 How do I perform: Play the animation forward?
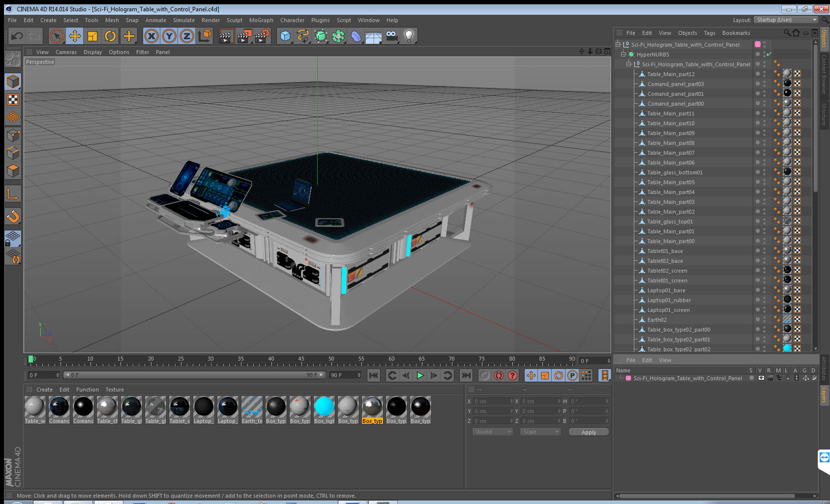click(x=420, y=376)
